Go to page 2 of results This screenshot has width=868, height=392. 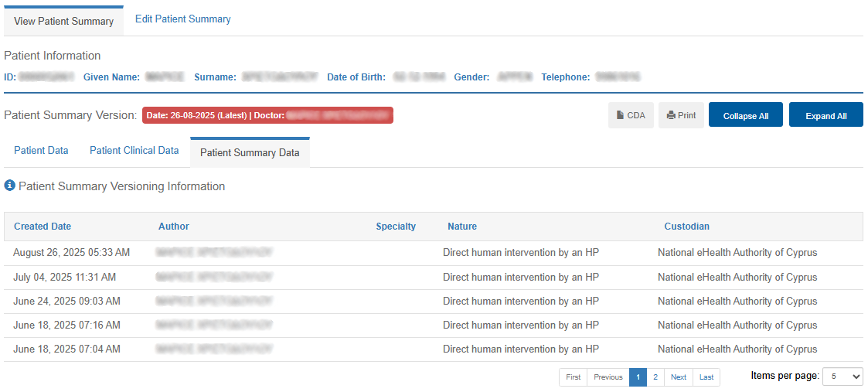[655, 377]
